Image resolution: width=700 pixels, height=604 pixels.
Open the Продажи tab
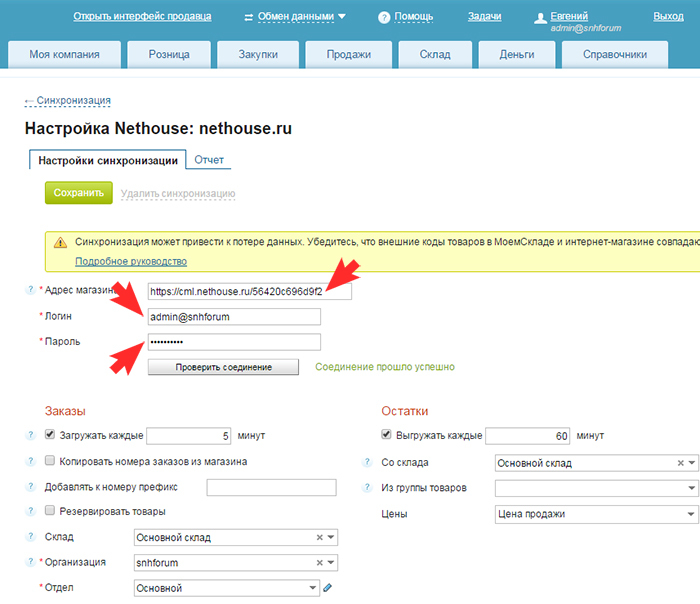coord(349,54)
